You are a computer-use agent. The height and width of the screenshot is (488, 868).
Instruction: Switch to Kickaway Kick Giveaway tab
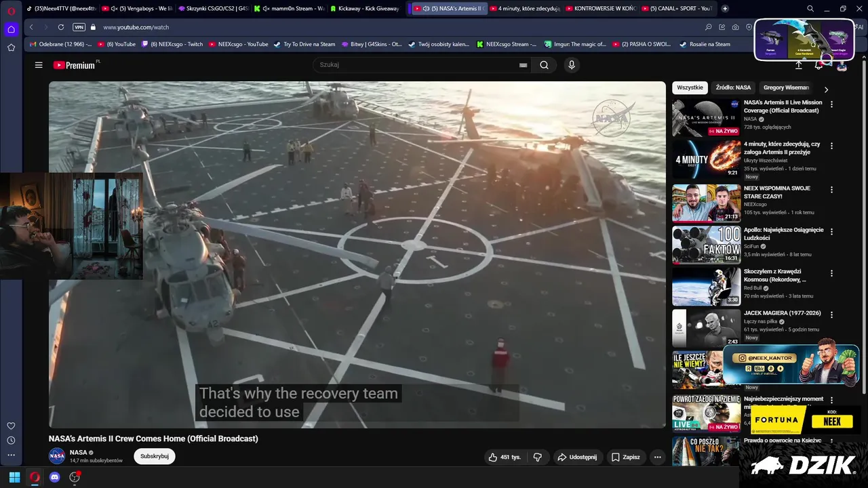coord(366,9)
